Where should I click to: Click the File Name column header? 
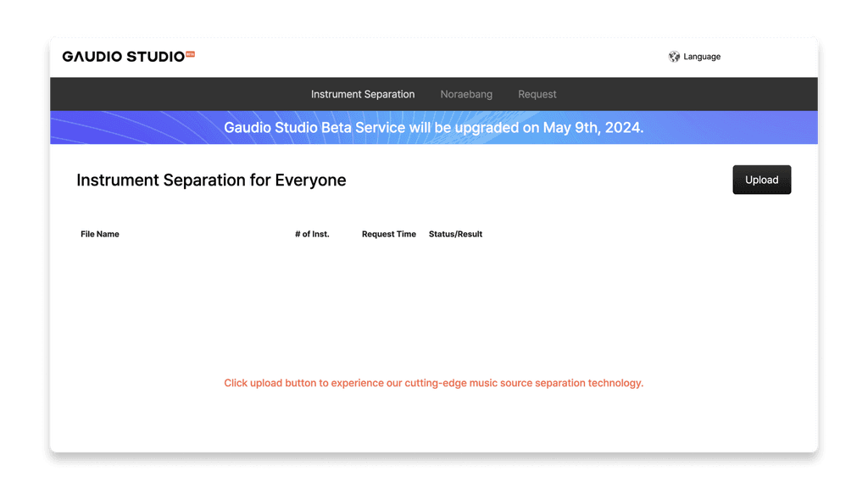(x=100, y=234)
